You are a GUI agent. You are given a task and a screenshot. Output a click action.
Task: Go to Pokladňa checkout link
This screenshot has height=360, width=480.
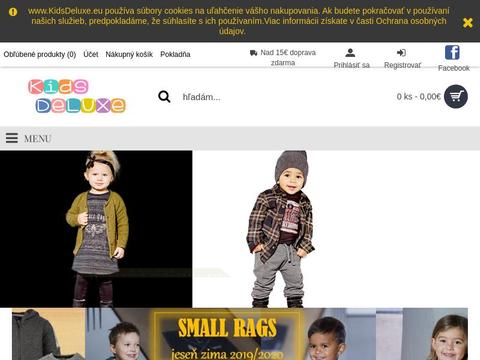(x=175, y=54)
